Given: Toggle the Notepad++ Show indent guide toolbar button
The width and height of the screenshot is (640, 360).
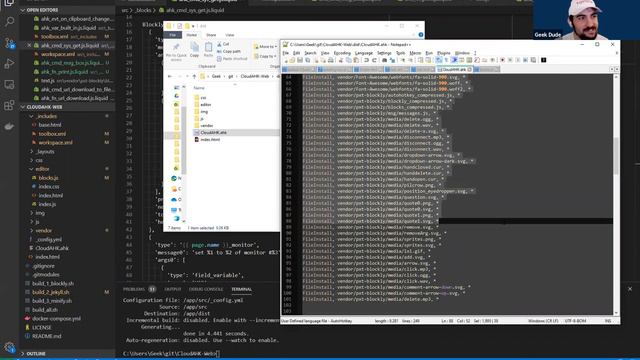Looking at the screenshot, I should pos(454,60).
